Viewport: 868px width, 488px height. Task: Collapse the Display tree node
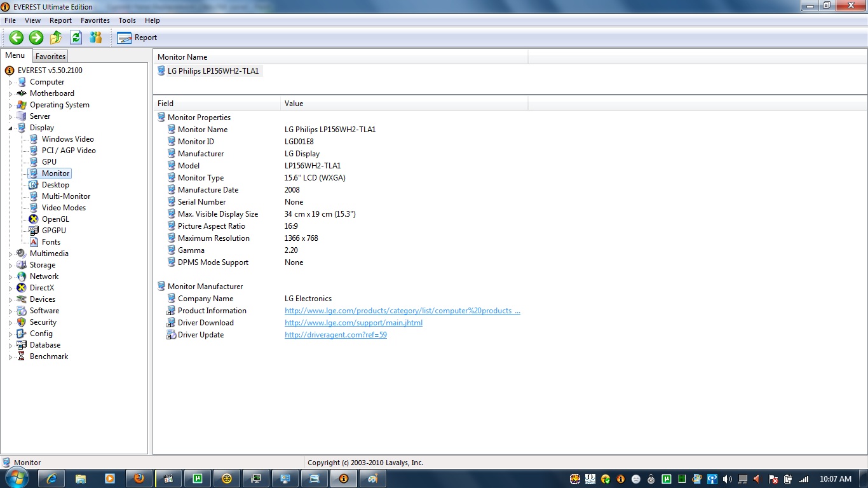pyautogui.click(x=10, y=128)
